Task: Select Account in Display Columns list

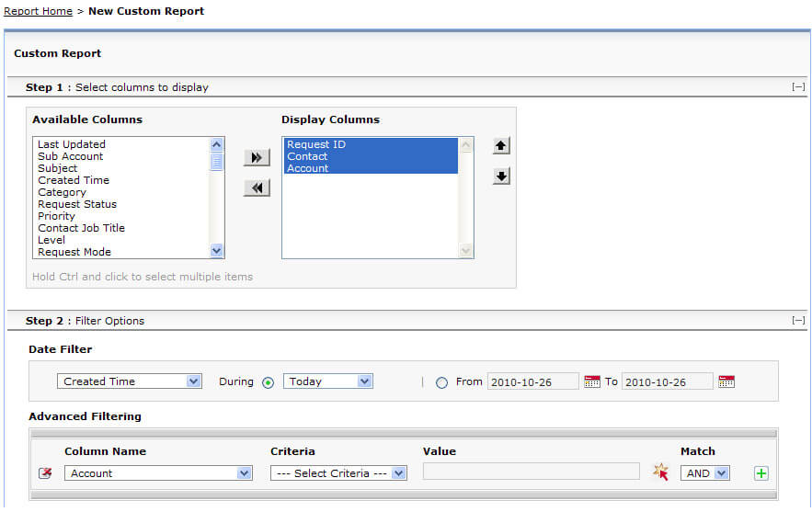Action: (x=371, y=168)
